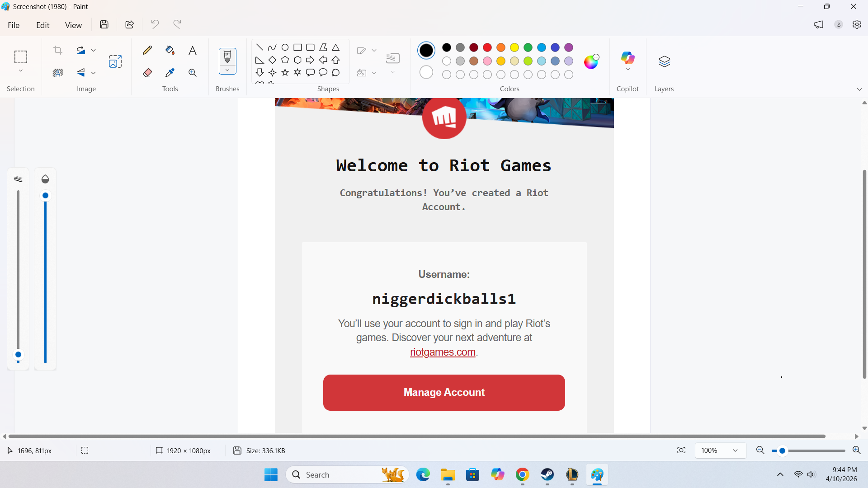Click the Edit colors rainbow wheel button
The width and height of the screenshot is (868, 488).
pyautogui.click(x=591, y=61)
